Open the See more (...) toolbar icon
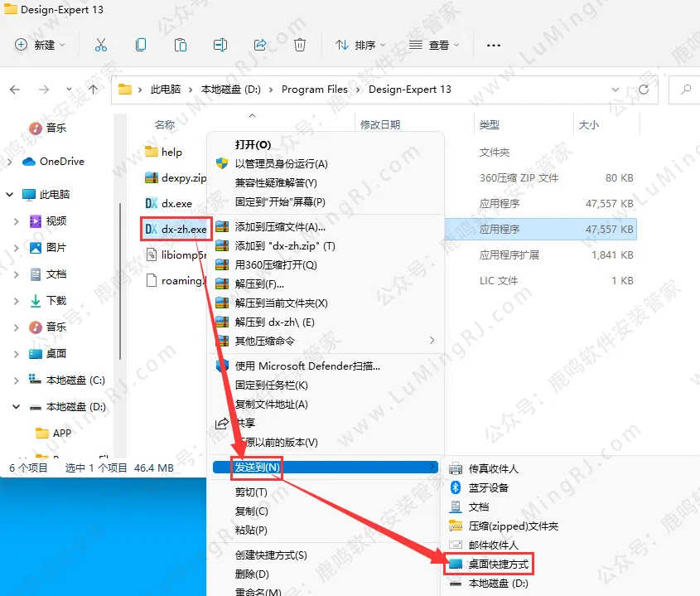 click(x=493, y=46)
